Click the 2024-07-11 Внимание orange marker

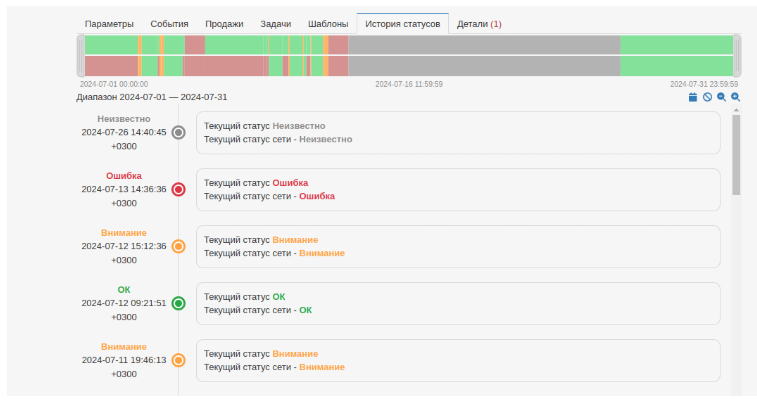[x=179, y=360]
